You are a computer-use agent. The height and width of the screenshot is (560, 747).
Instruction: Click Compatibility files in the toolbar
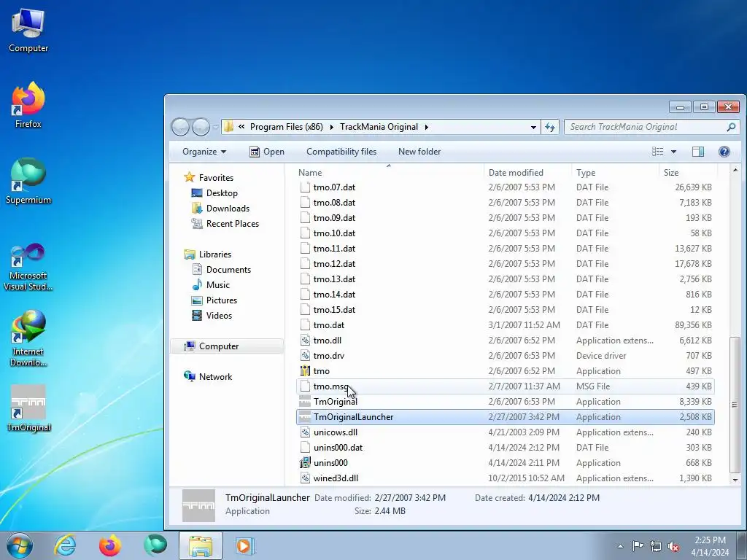pyautogui.click(x=341, y=152)
